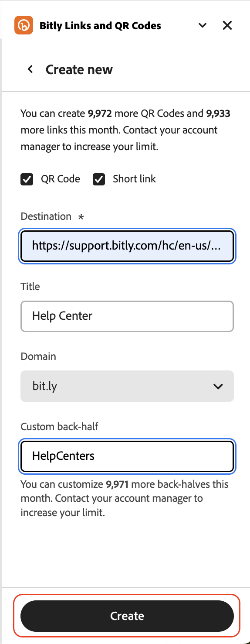Open the bit.ly Domain dropdown
The width and height of the screenshot is (250, 644).
[127, 386]
